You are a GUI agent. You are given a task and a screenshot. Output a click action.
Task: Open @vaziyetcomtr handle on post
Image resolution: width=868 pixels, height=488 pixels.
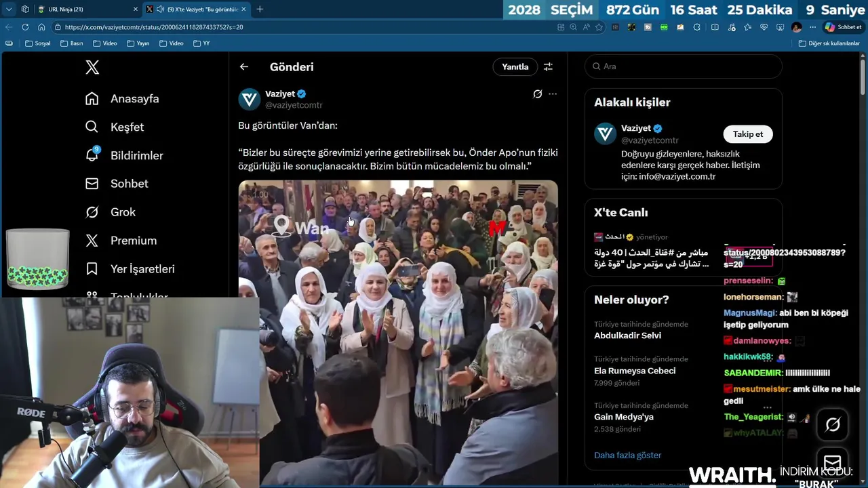294,105
